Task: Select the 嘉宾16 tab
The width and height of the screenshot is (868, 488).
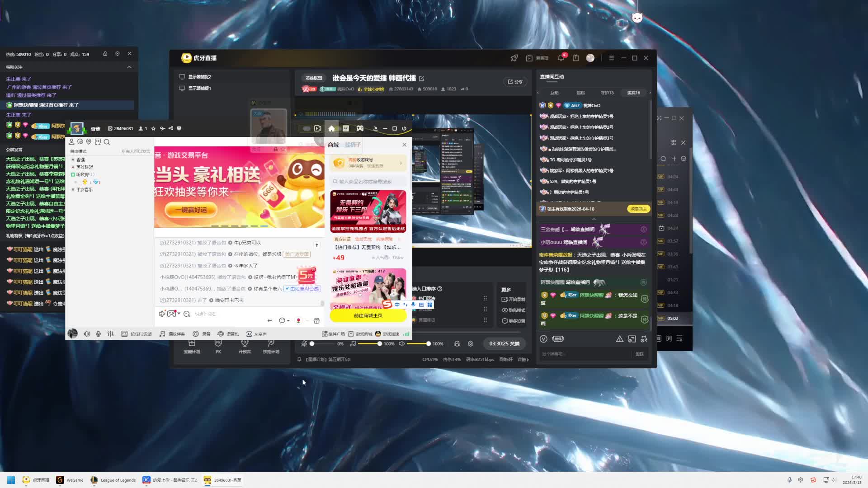Action: (633, 93)
